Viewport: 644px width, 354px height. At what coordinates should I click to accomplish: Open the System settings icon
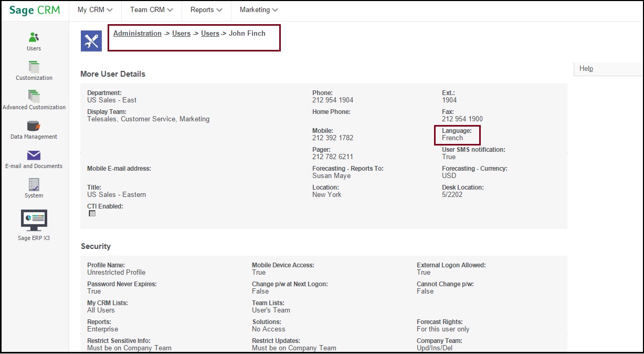[34, 184]
